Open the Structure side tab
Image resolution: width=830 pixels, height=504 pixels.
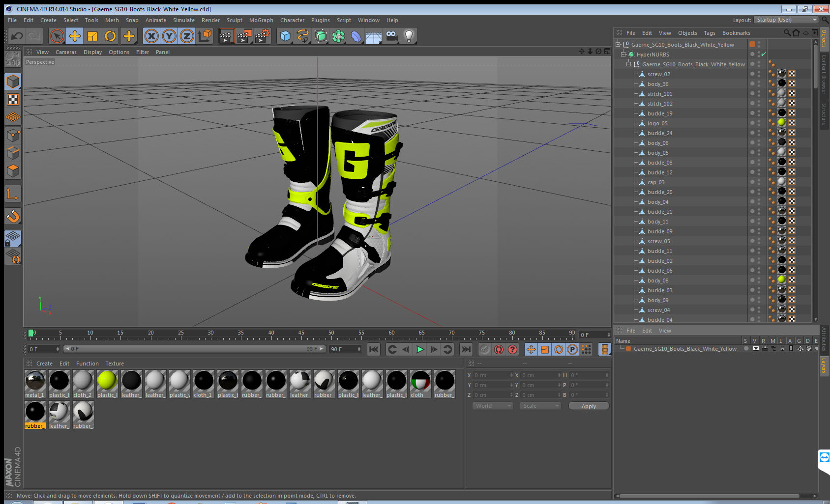pos(824,114)
